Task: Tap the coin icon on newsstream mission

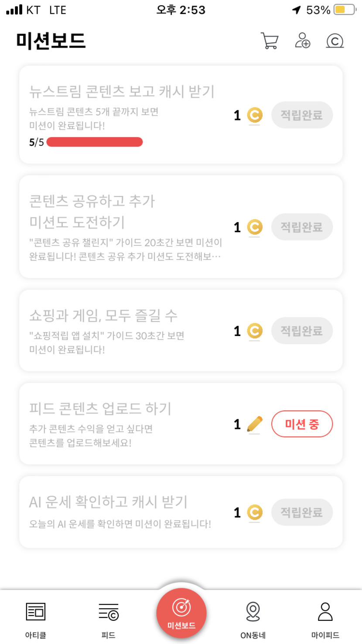Action: pos(255,115)
